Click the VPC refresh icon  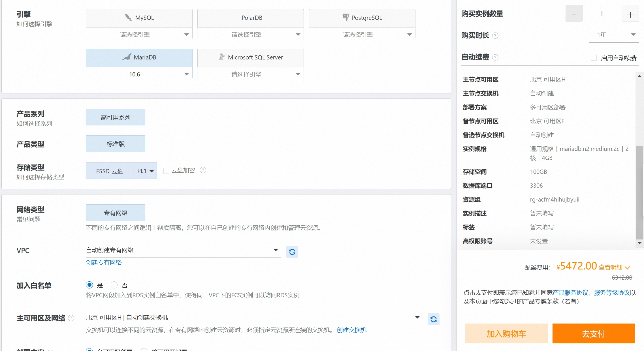coord(292,252)
